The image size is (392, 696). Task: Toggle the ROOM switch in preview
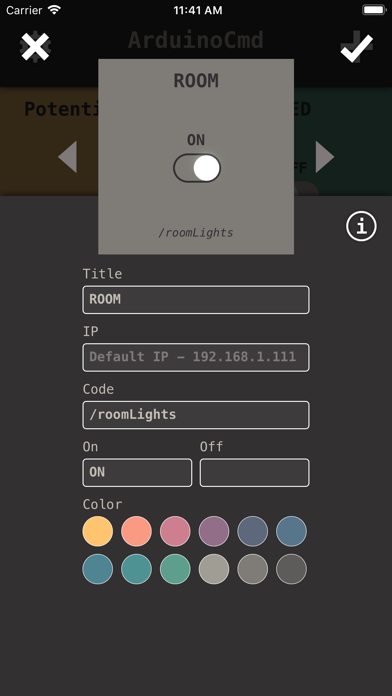[x=197, y=168]
